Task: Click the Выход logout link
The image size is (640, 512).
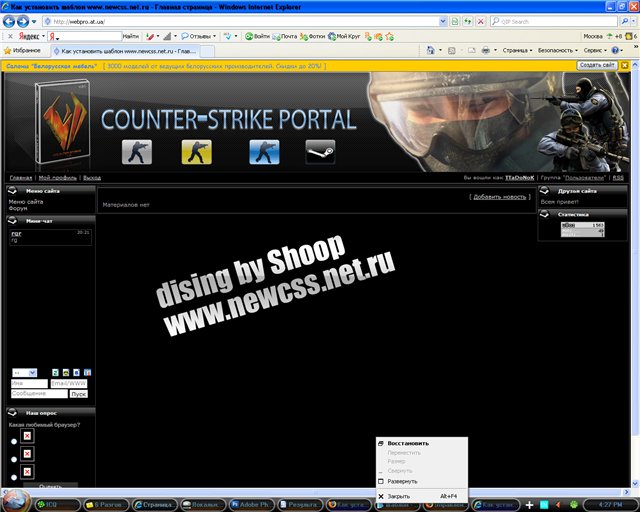Action: point(92,178)
